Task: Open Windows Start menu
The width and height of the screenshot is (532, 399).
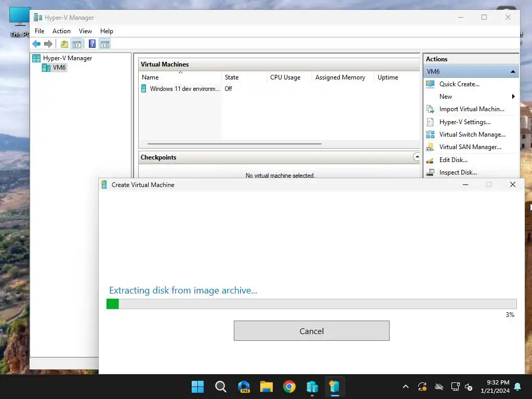Action: point(197,387)
